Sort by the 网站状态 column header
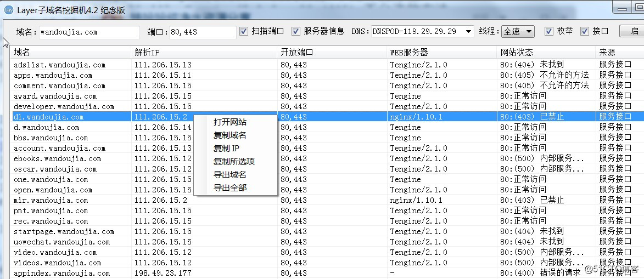 (546, 52)
